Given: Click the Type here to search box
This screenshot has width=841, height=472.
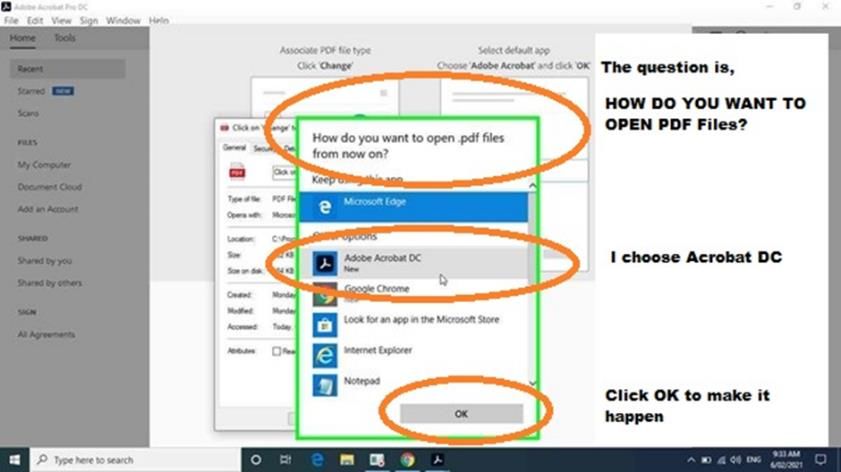Looking at the screenshot, I should [x=135, y=460].
